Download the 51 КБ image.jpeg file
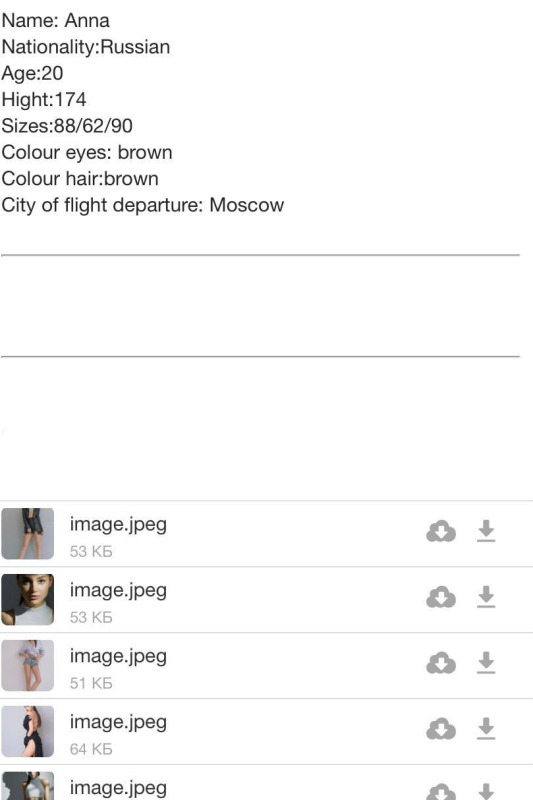Viewport: 533px width, 800px height. click(x=486, y=663)
